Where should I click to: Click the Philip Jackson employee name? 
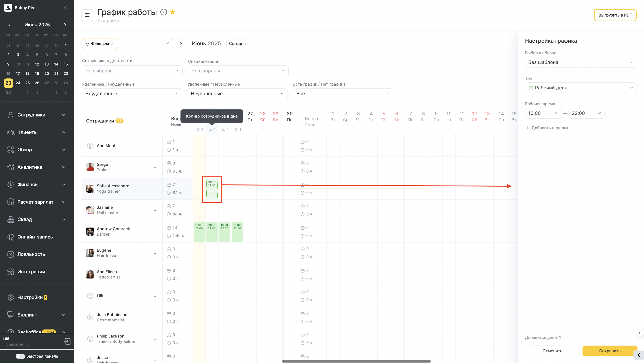(110, 336)
